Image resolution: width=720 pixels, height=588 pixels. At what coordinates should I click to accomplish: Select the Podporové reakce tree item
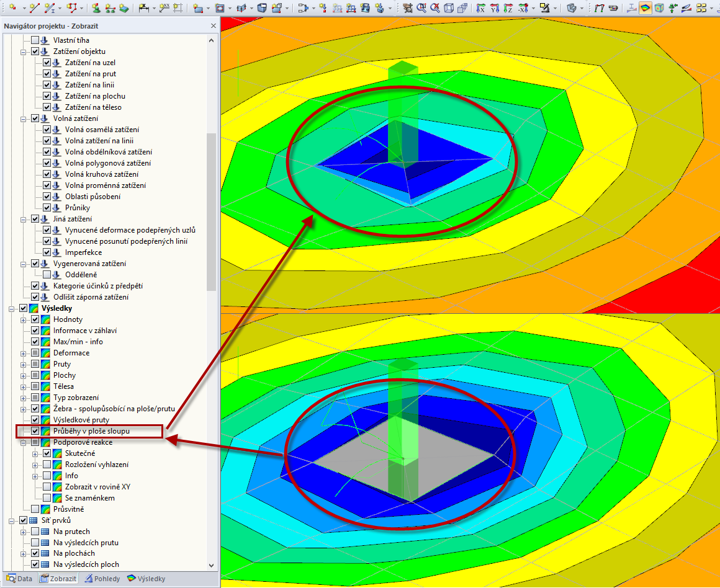[83, 442]
